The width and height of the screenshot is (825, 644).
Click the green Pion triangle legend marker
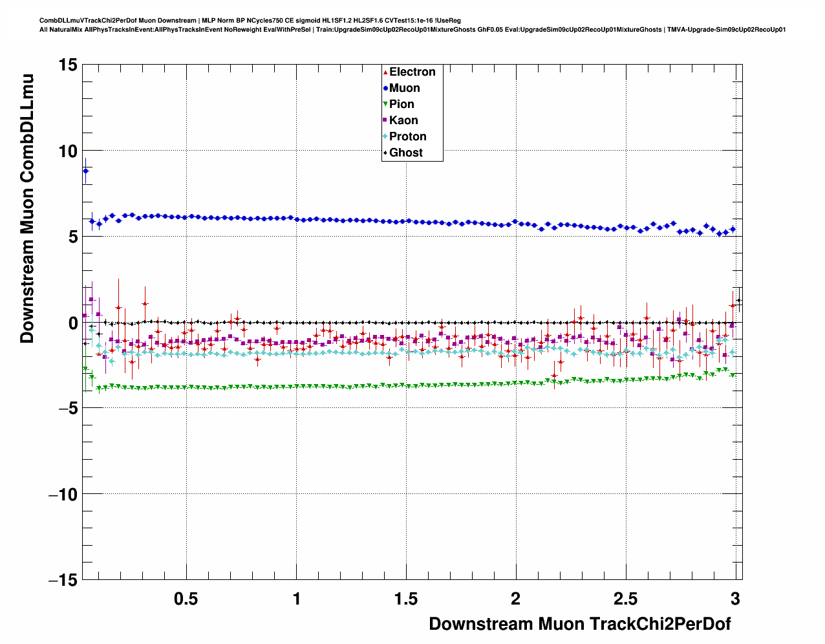(x=386, y=105)
